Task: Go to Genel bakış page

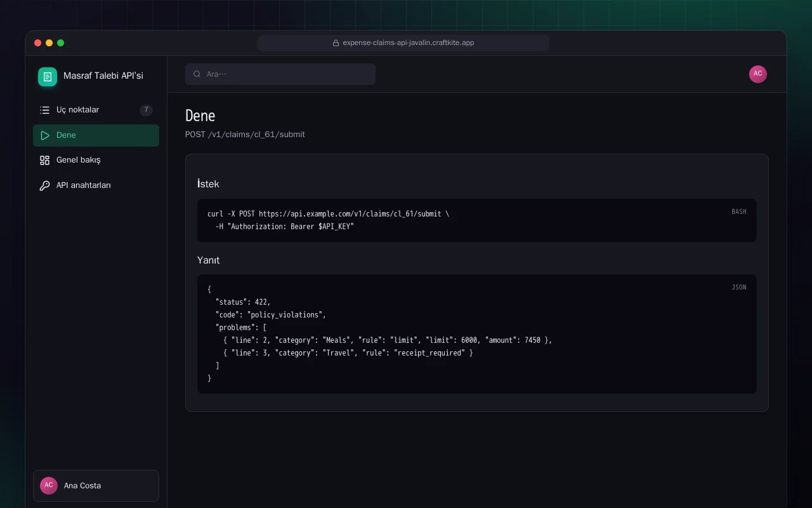Action: click(96, 160)
